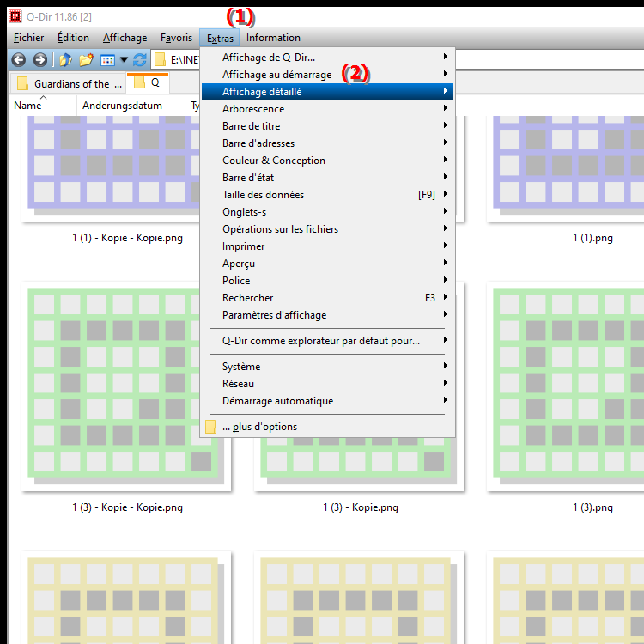This screenshot has width=644, height=644.
Task: Select green thumbnail of 1 (3) - Kopie.png
Action: [359, 464]
